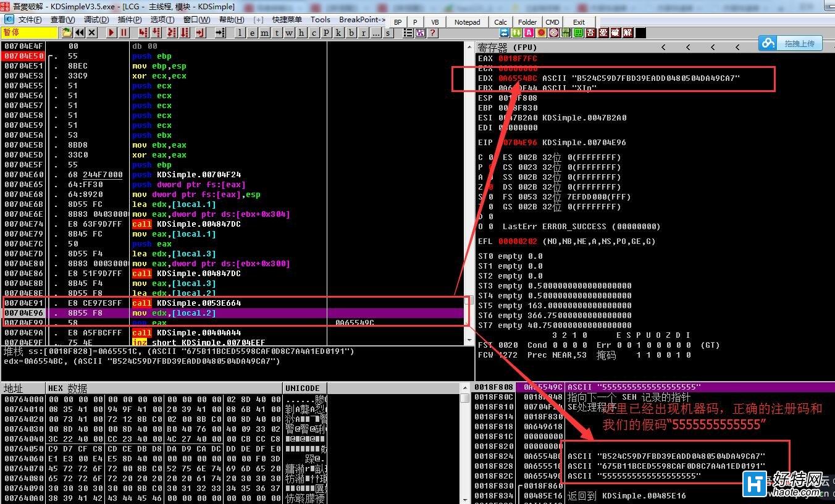
Task: Click the Step Into toolbar icon
Action: pos(144,33)
